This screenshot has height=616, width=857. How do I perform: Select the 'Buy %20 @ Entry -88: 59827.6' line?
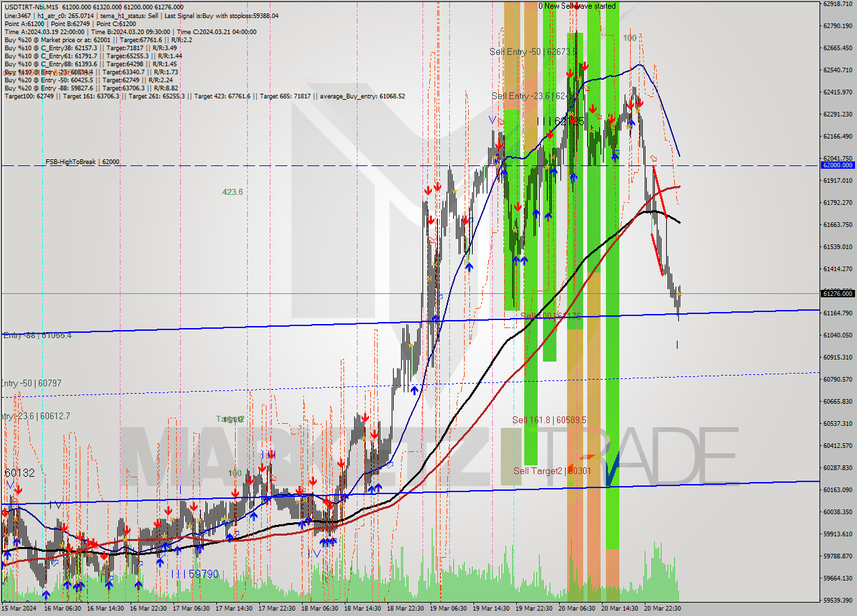(x=91, y=88)
